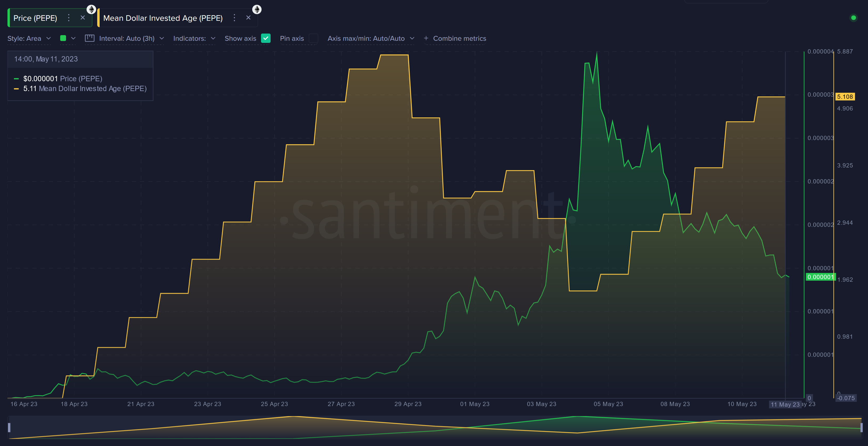Click the 5.108 yellow axis value label

845,97
